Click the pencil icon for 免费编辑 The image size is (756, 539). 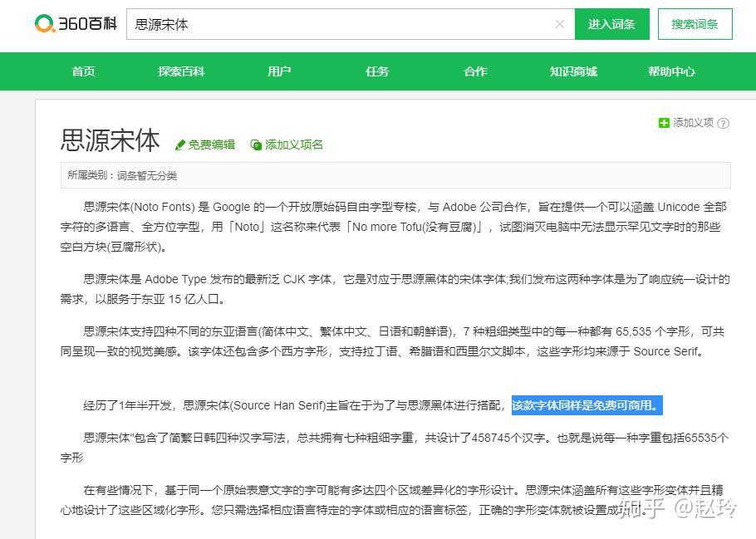point(179,145)
